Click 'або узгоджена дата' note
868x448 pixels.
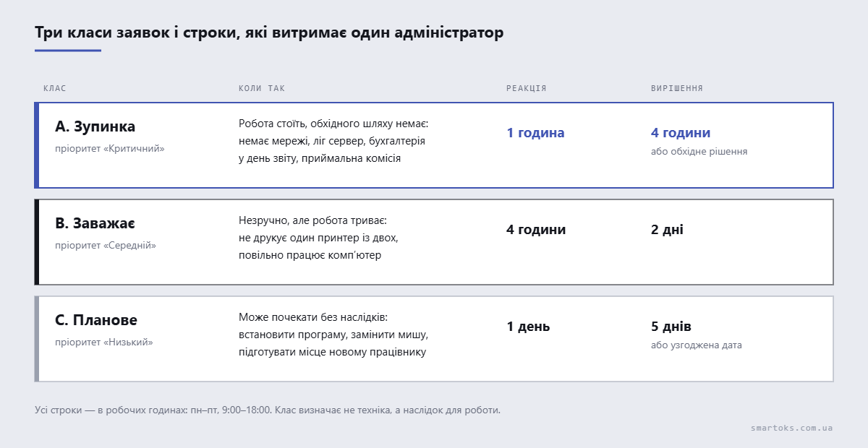tap(697, 345)
